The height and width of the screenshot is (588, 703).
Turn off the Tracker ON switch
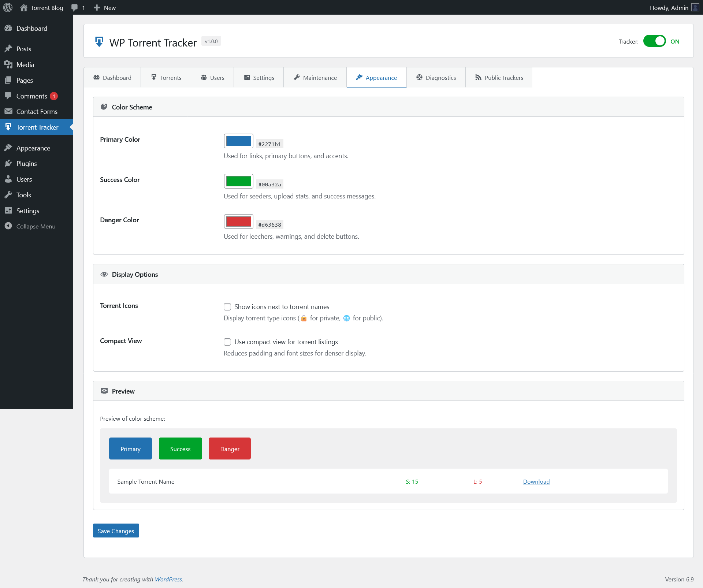pyautogui.click(x=654, y=41)
